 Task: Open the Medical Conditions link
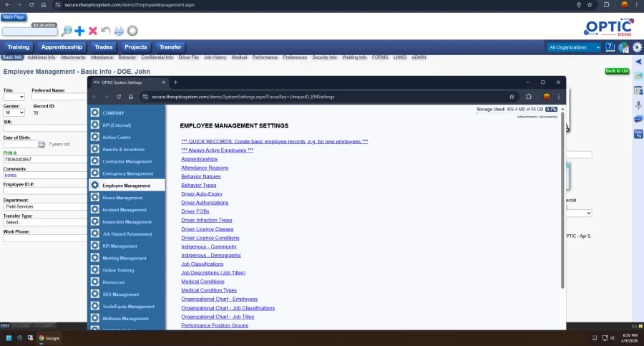(x=203, y=282)
